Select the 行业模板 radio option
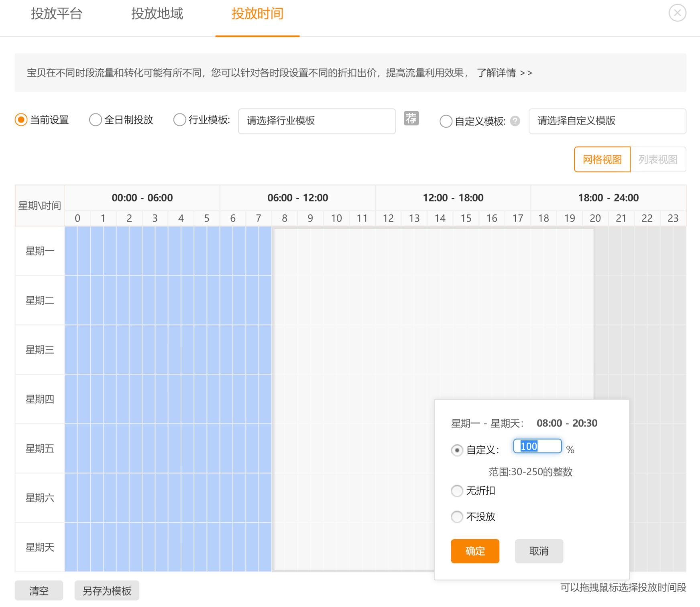 coord(179,120)
